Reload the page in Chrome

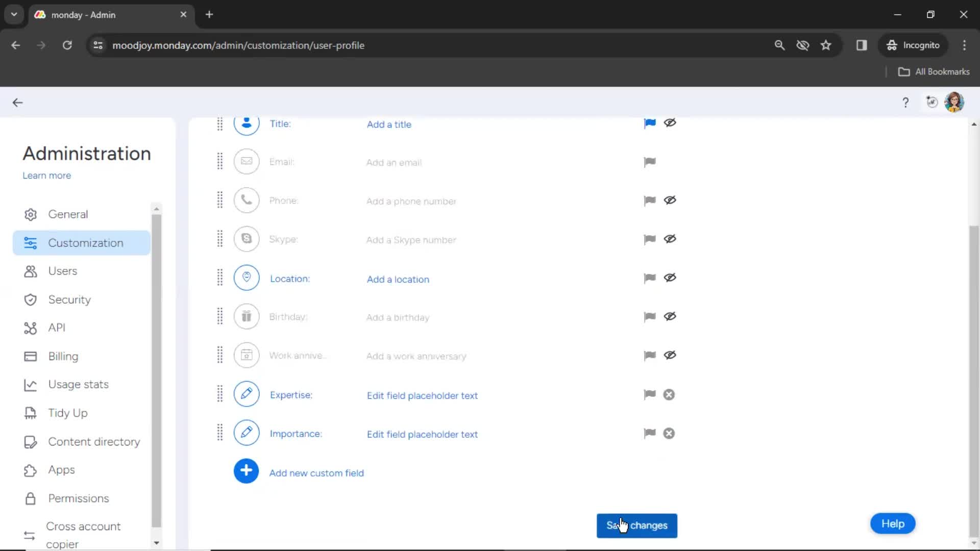pyautogui.click(x=67, y=45)
